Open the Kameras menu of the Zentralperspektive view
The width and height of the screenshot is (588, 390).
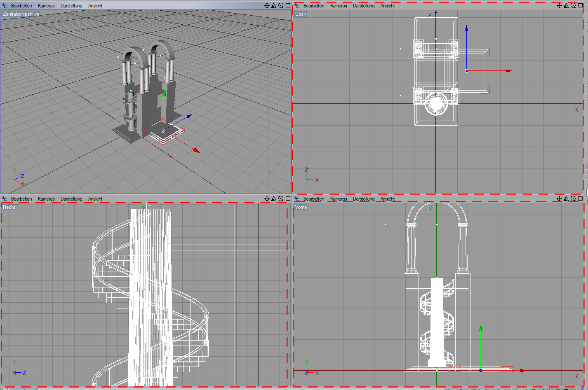pos(46,6)
